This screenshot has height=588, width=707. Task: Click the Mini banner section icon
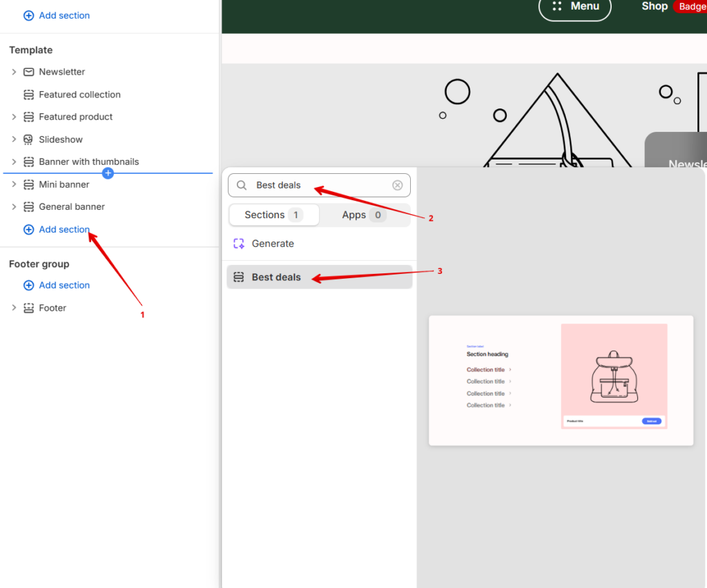28,184
